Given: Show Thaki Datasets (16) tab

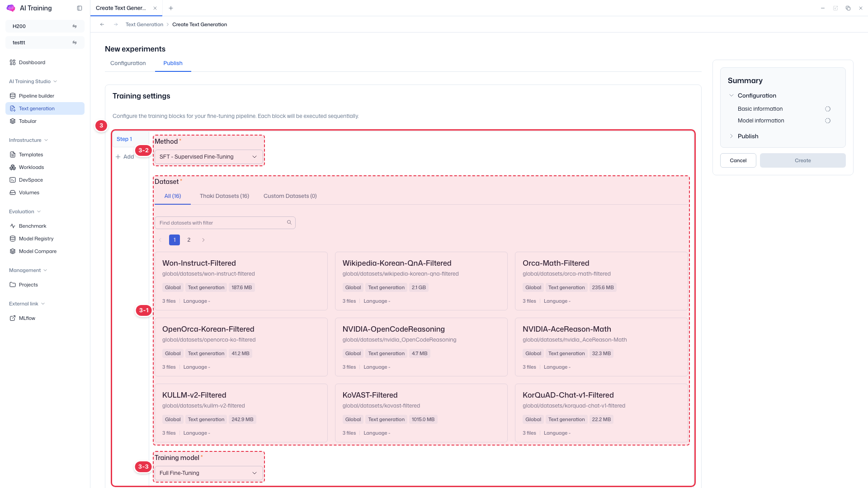Looking at the screenshot, I should [x=224, y=196].
